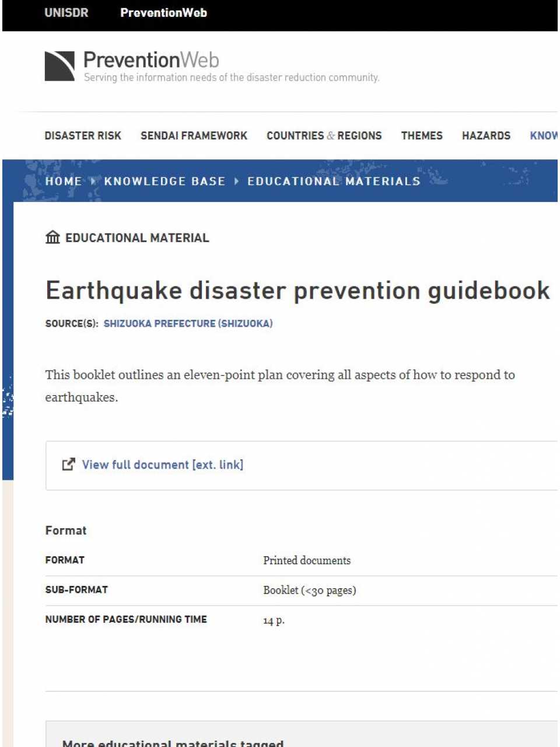
Task: Open the THEMES navigation menu
Action: (x=422, y=135)
